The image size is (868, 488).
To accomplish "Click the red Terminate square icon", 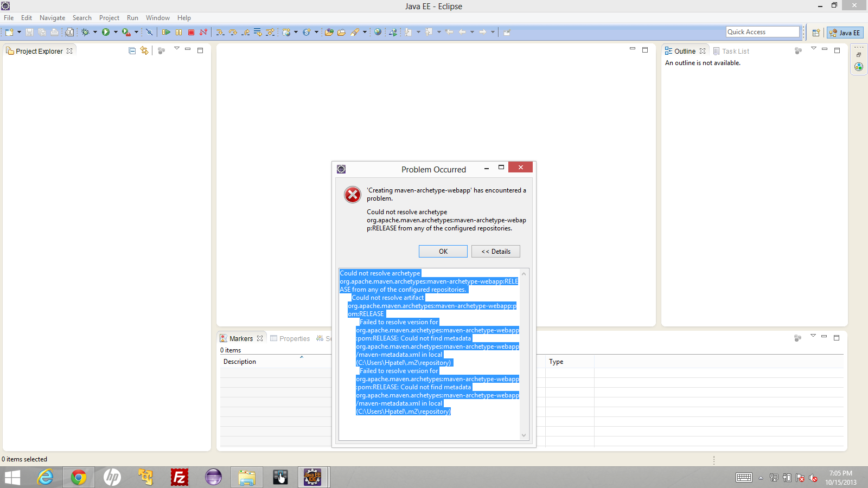I will click(x=191, y=33).
